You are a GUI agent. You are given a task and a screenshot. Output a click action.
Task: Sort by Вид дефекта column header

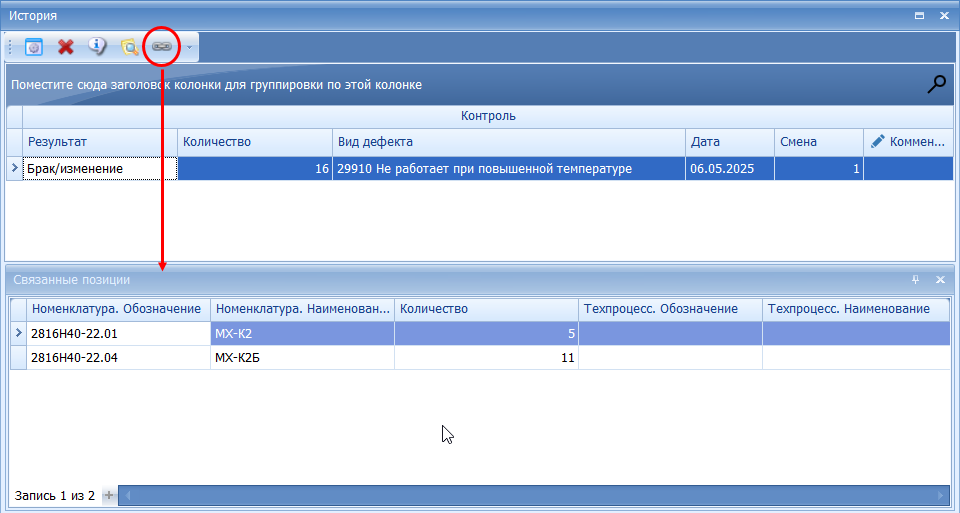coord(509,142)
